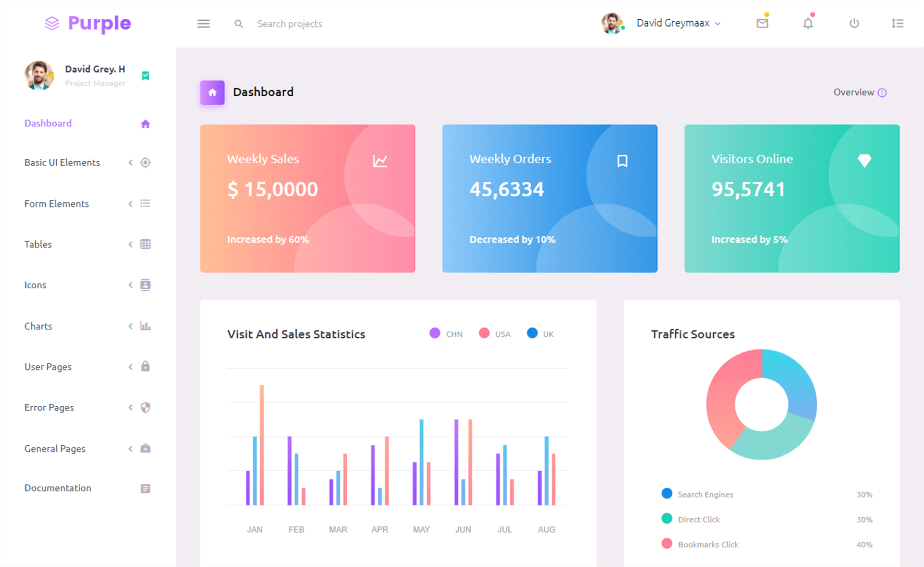Image resolution: width=924 pixels, height=567 pixels.
Task: Select the Documentation menu item
Action: 58,488
